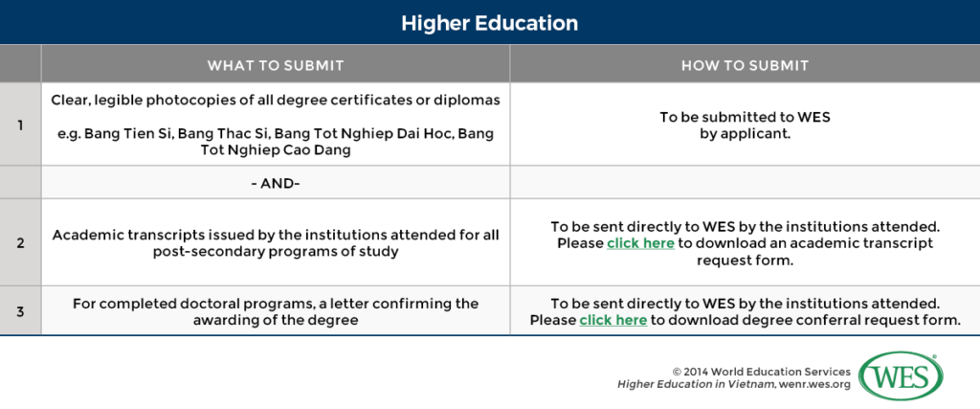Click row number 1 cell
980x409 pixels.
(20, 125)
